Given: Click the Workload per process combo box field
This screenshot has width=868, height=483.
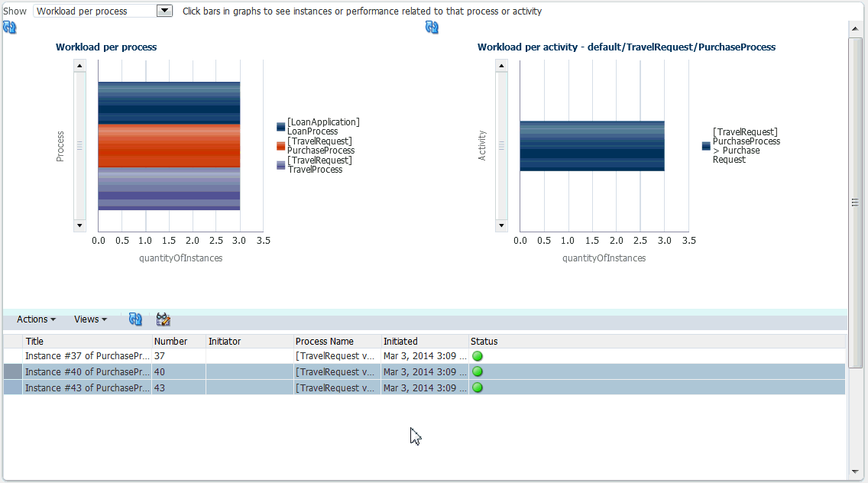Looking at the screenshot, I should coord(96,11).
